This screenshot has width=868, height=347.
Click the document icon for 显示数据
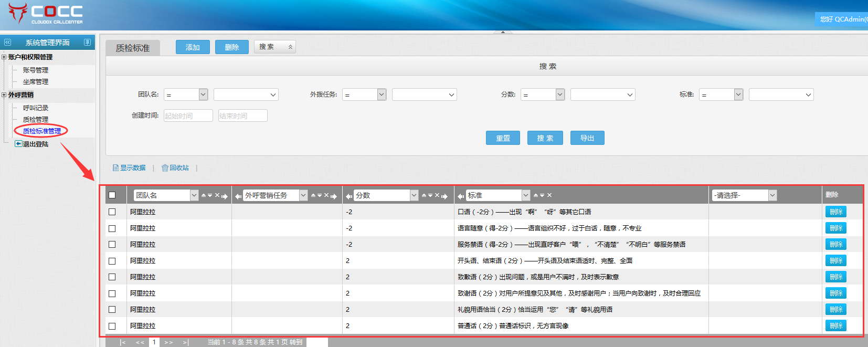[115, 168]
